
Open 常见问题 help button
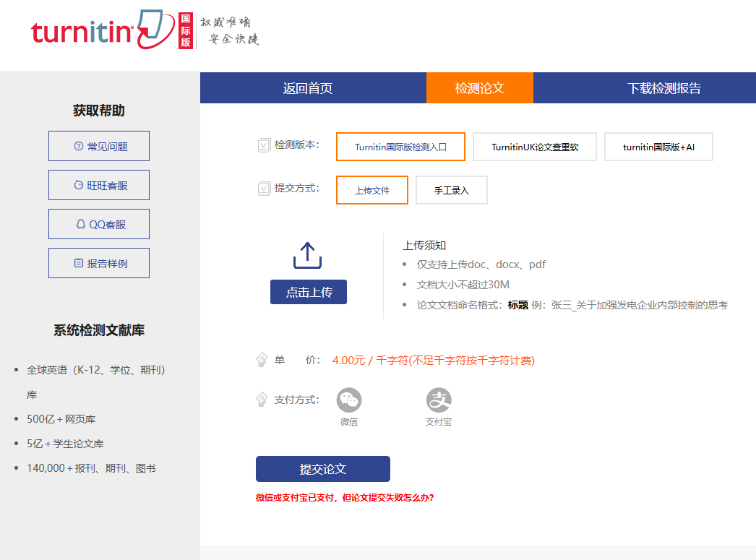(99, 146)
